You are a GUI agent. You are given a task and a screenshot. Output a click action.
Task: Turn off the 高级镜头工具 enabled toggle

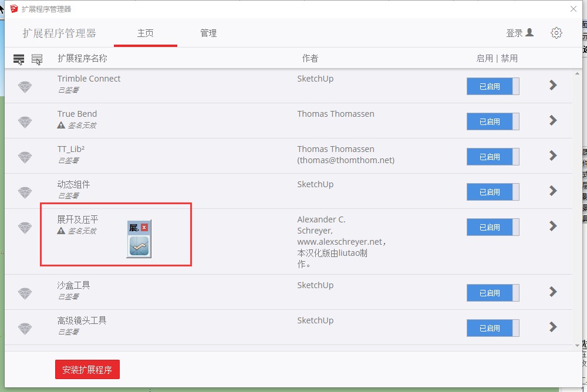pyautogui.click(x=492, y=328)
